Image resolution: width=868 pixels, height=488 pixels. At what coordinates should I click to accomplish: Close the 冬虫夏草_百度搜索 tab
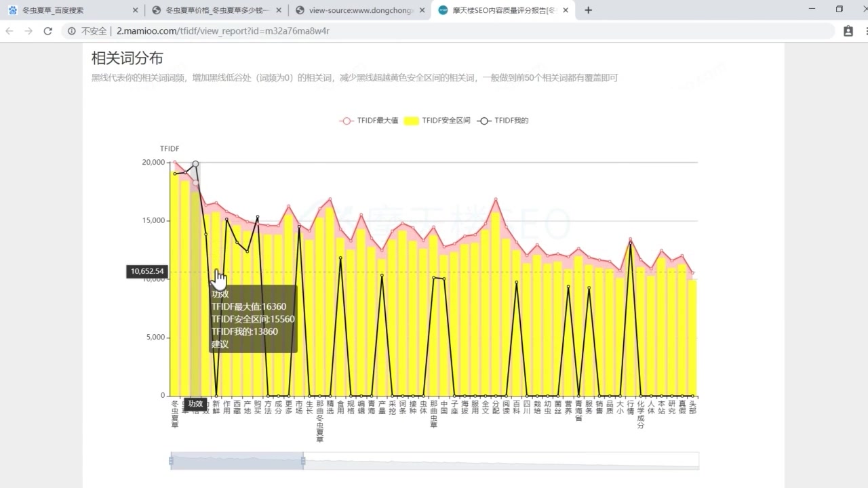(x=135, y=10)
